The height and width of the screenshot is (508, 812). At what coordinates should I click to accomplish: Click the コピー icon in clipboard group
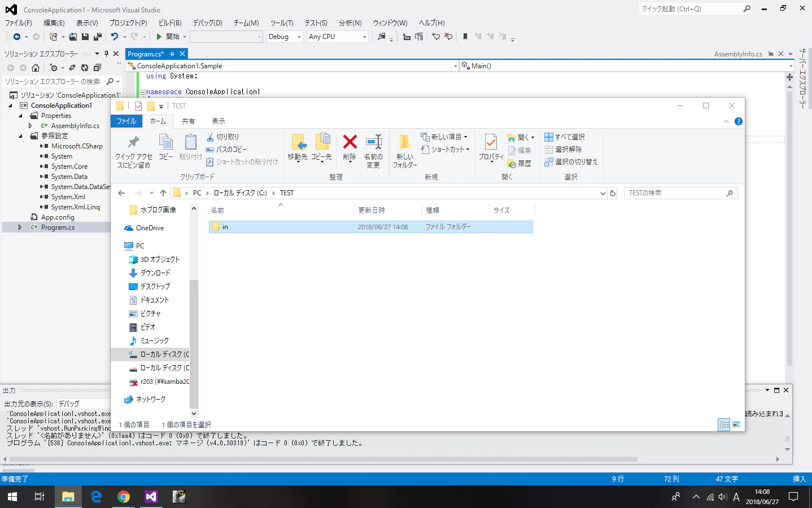click(166, 147)
